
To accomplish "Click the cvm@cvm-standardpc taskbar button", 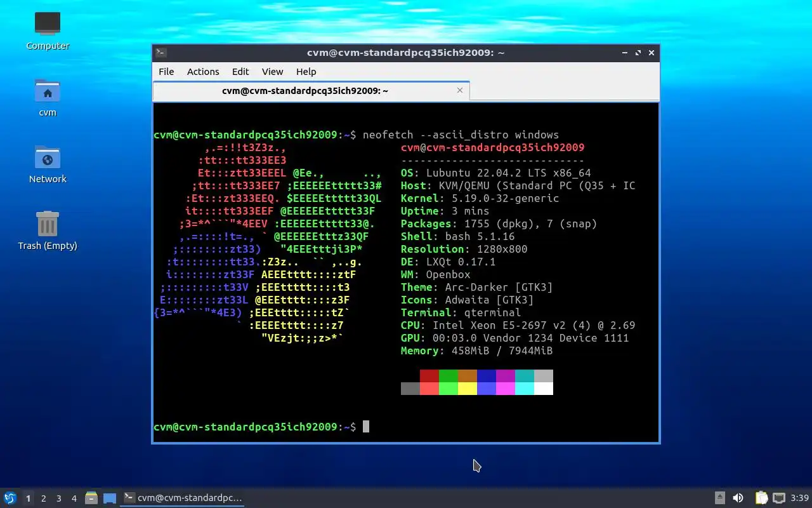I will tap(183, 498).
